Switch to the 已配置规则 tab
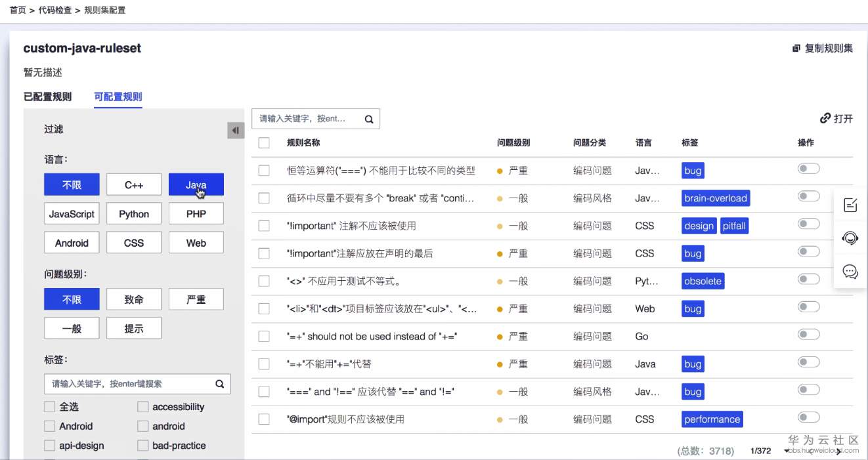Image resolution: width=868 pixels, height=460 pixels. (47, 96)
